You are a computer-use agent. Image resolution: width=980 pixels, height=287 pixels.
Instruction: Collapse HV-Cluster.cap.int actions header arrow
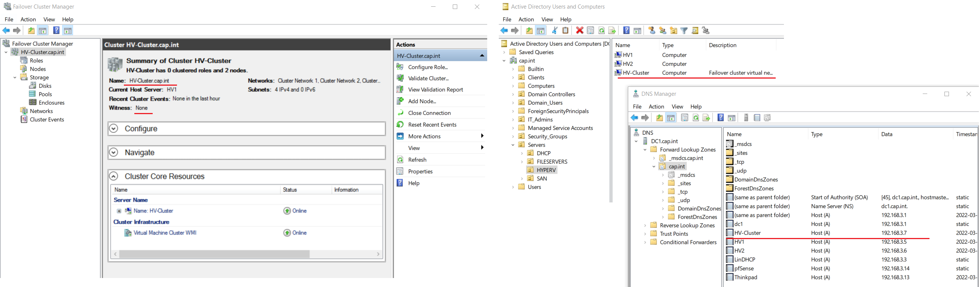pos(482,56)
